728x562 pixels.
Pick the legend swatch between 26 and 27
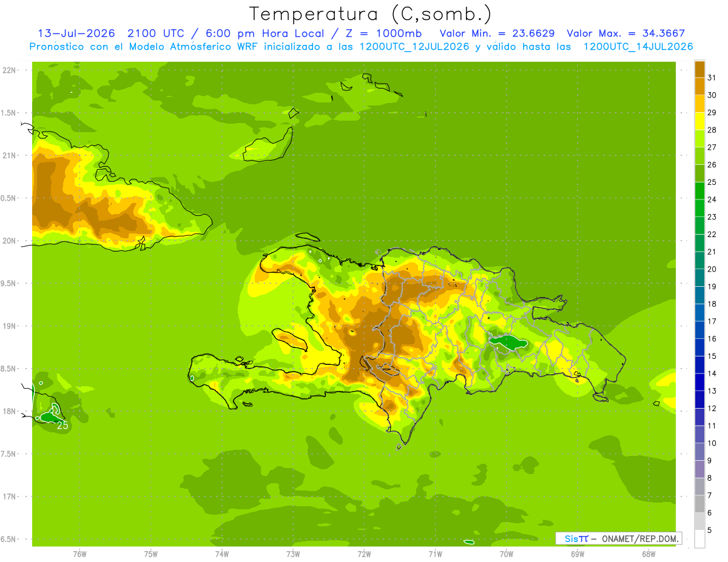tap(699, 156)
